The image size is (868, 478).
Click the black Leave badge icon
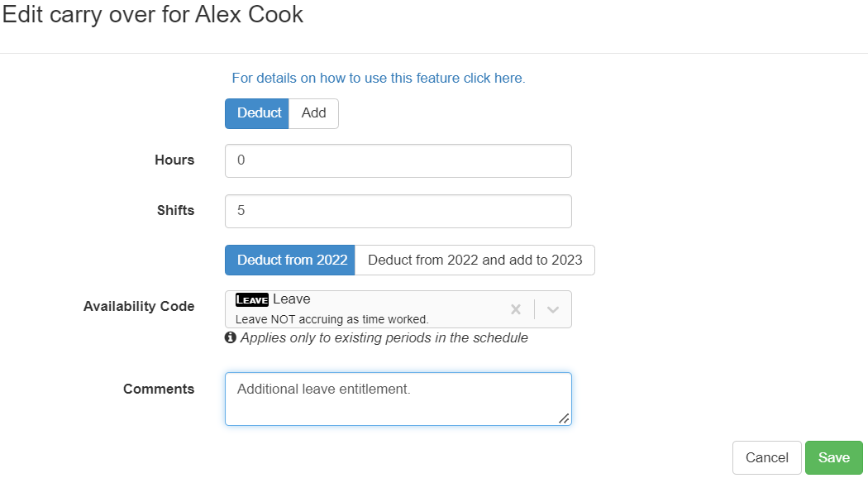tap(252, 299)
